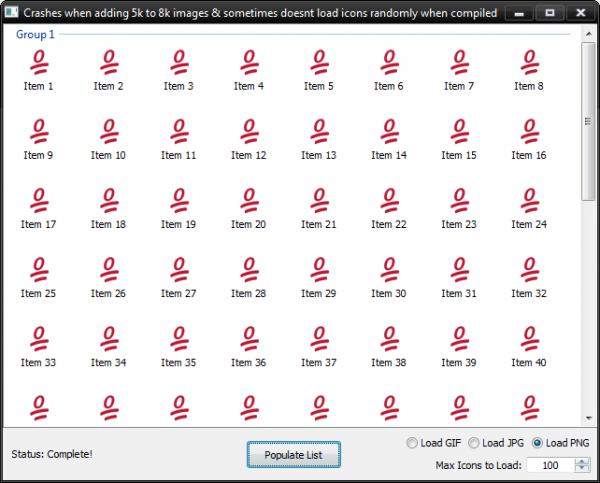Select the Item 35 icon
Image resolution: width=600 pixels, height=483 pixels.
[x=179, y=339]
